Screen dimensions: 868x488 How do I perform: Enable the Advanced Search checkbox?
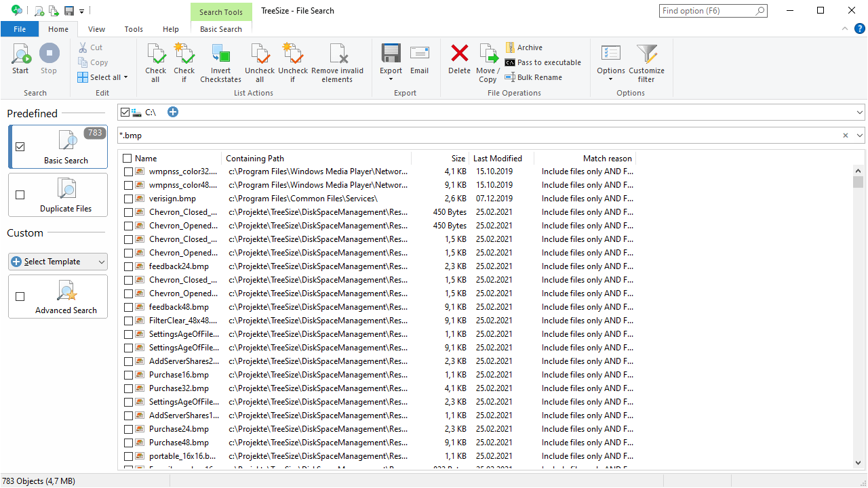20,296
